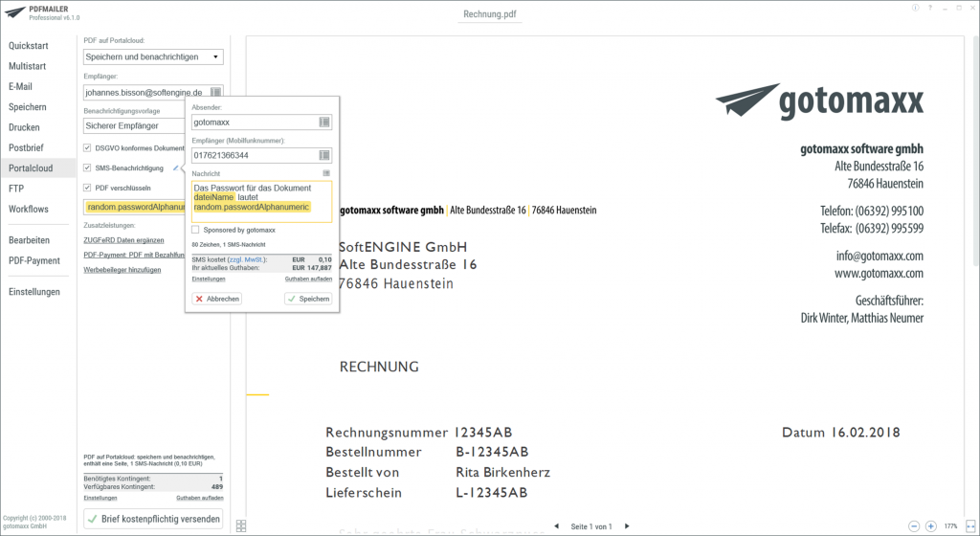This screenshot has width=980, height=536.
Task: Click inside the Nachricht message text box
Action: 262,202
